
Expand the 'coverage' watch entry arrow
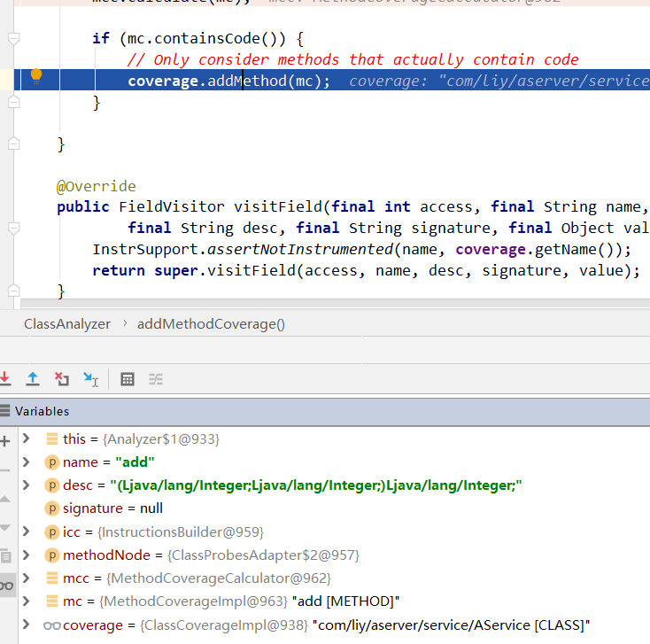coord(27,625)
